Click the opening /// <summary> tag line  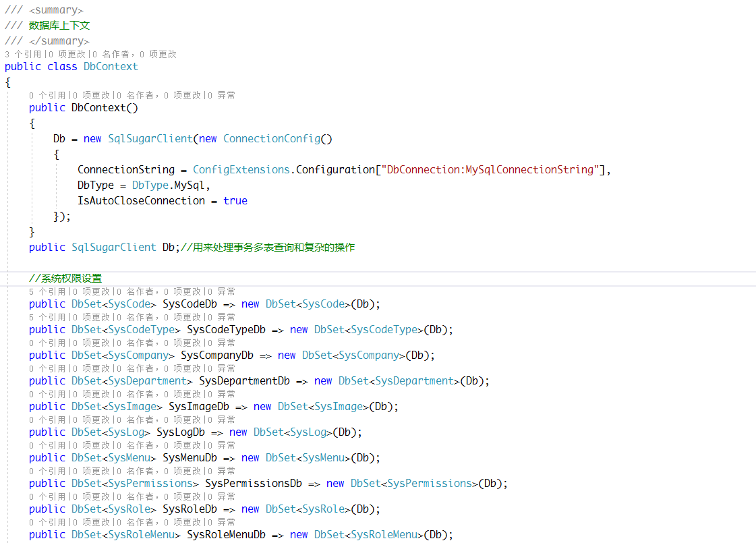[44, 10]
